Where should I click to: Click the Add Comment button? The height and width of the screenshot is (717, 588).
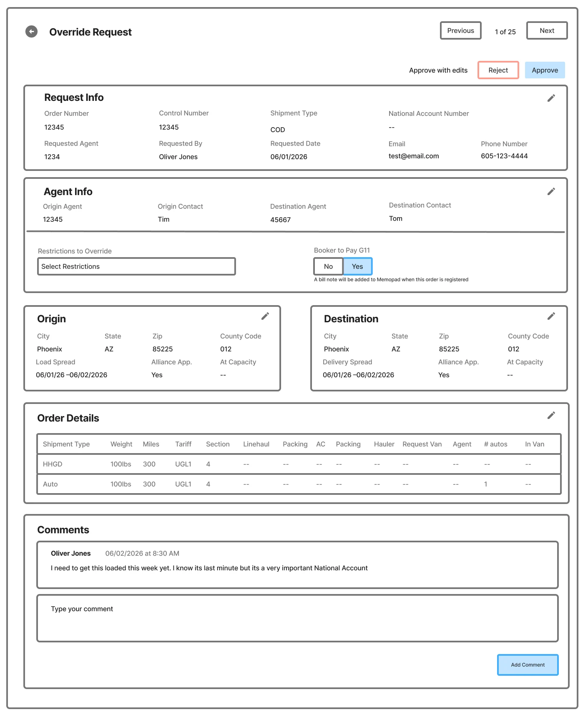pos(528,665)
